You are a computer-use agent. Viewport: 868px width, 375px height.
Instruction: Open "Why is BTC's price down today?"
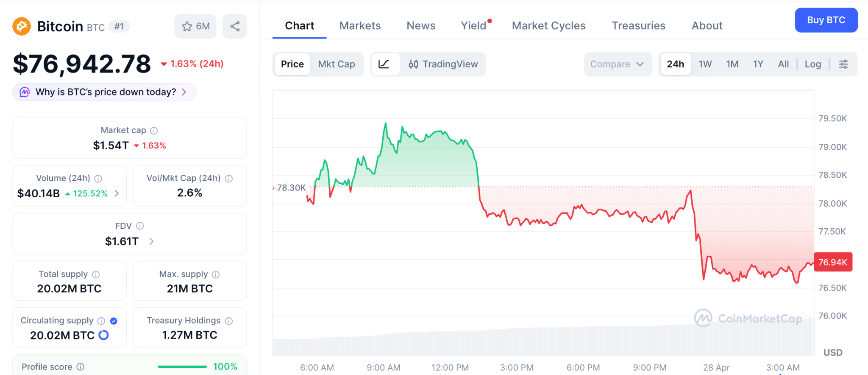pos(105,92)
